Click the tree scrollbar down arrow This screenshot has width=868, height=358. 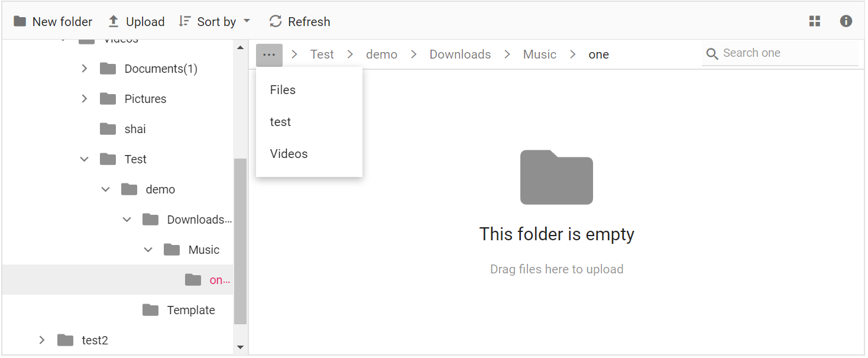tap(240, 347)
